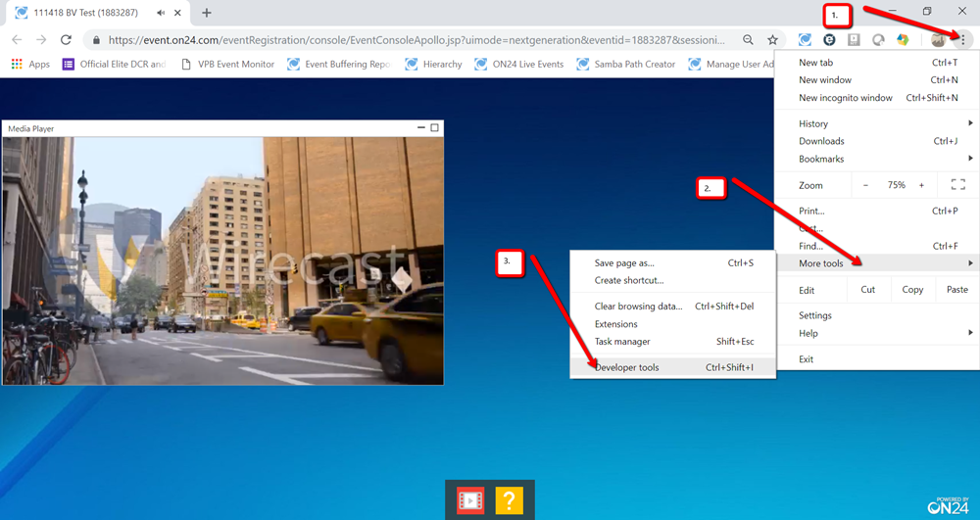
Task: Click the Copy button in Edit row
Action: [911, 290]
